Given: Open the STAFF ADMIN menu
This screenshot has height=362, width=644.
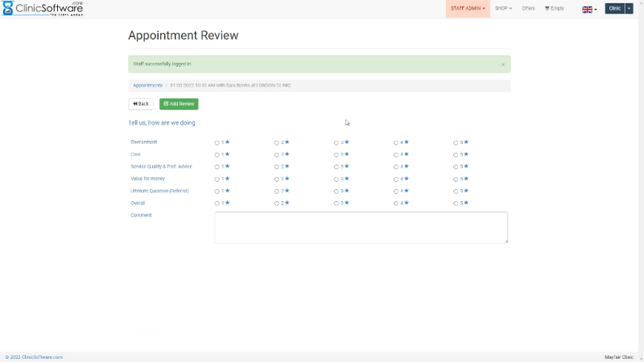Looking at the screenshot, I should (x=468, y=9).
